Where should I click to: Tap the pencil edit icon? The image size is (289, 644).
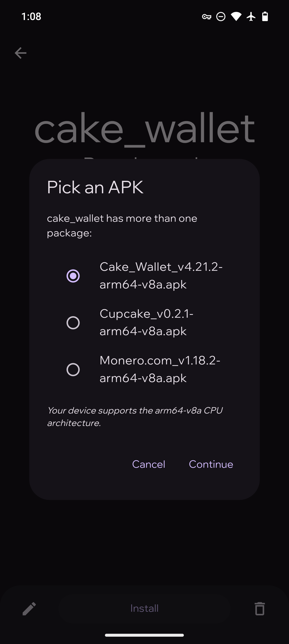coord(29,608)
